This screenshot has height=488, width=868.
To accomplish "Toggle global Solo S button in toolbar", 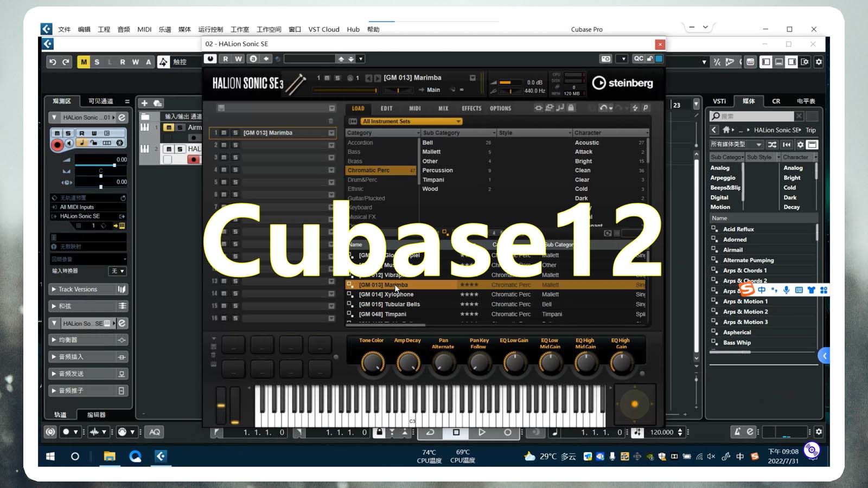I will (x=97, y=62).
